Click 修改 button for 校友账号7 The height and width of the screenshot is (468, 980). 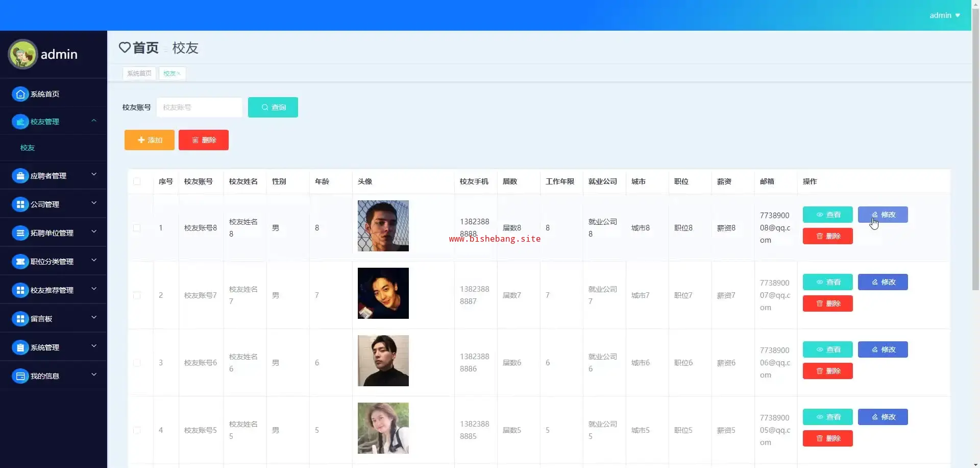(883, 282)
